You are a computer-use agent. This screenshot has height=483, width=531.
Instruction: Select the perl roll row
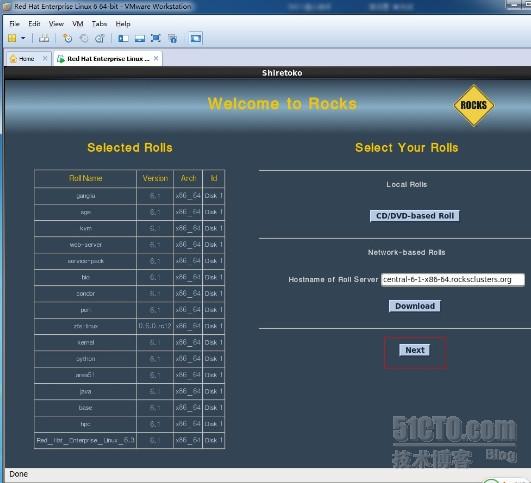coord(129,310)
